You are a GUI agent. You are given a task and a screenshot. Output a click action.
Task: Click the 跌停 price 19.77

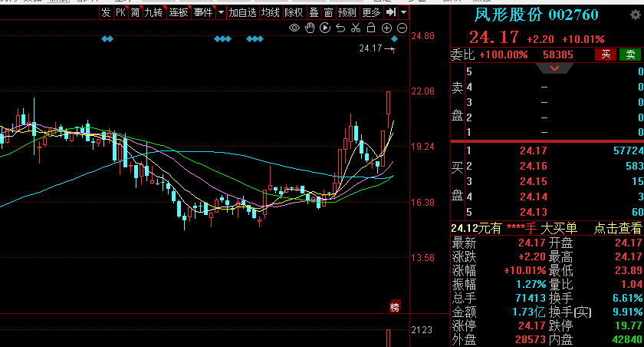coord(629,326)
